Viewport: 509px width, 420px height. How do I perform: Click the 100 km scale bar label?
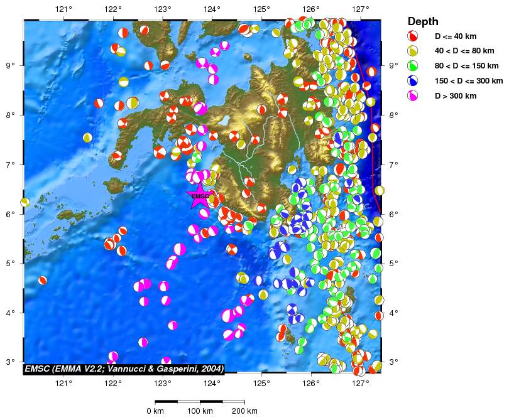click(x=200, y=411)
